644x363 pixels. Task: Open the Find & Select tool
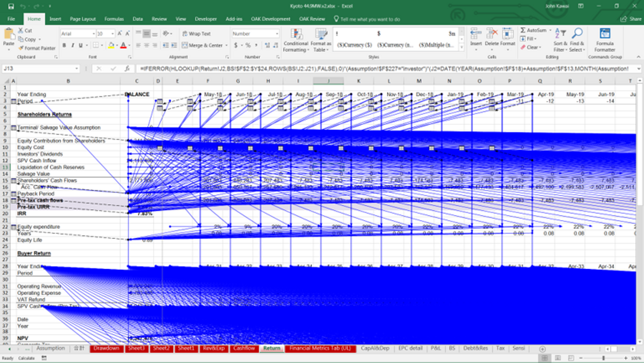click(x=577, y=39)
